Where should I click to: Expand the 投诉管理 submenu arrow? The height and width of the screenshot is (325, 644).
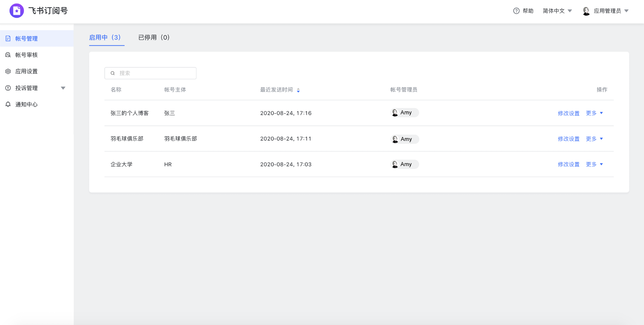pos(63,88)
